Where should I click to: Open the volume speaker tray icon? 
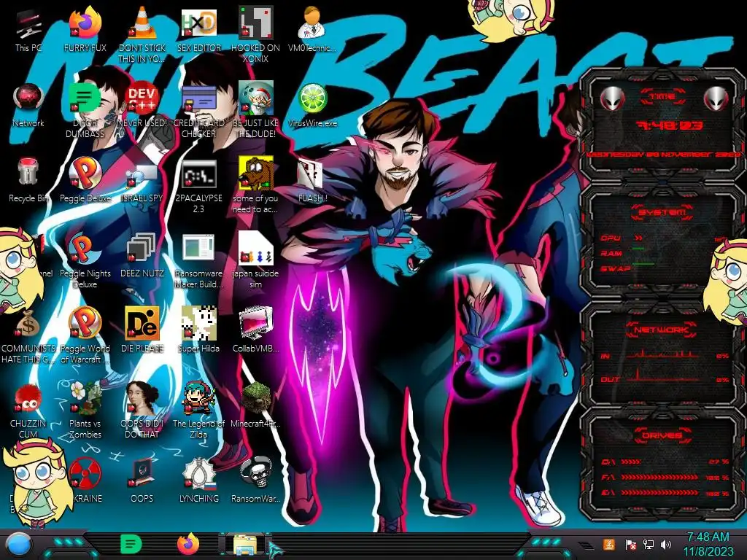pyautogui.click(x=666, y=544)
